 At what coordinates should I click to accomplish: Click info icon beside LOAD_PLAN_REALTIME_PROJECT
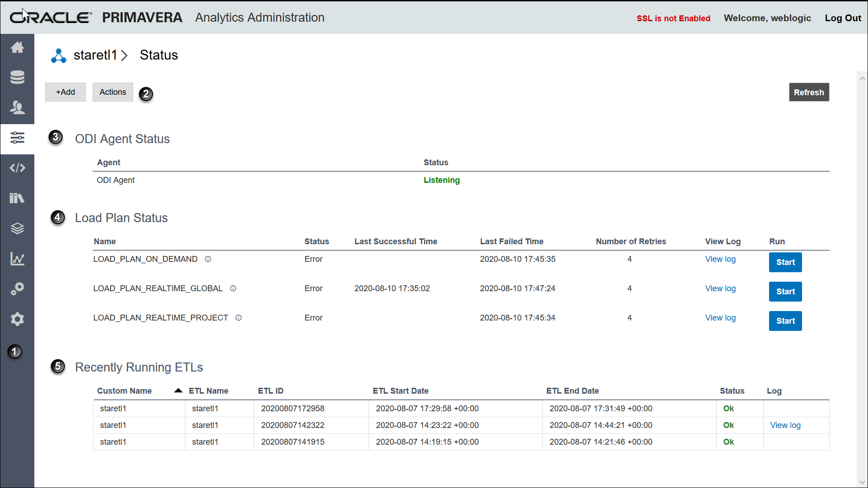click(239, 318)
